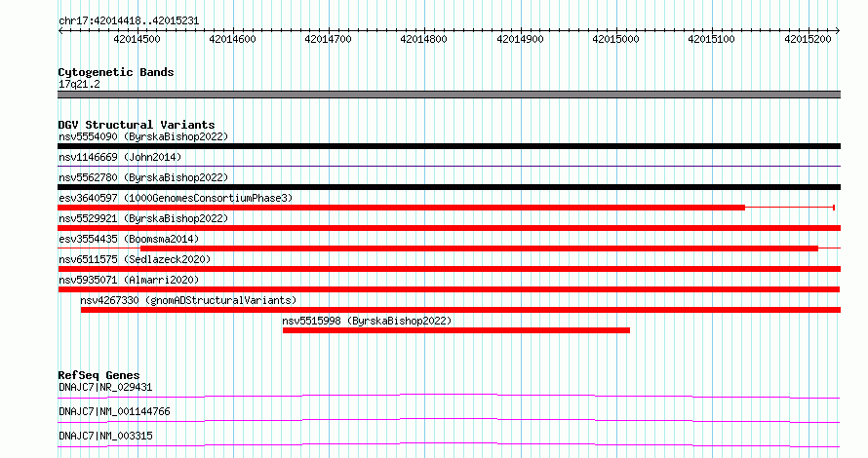Open gene label DNAJC7|NR_029431

[x=105, y=387]
